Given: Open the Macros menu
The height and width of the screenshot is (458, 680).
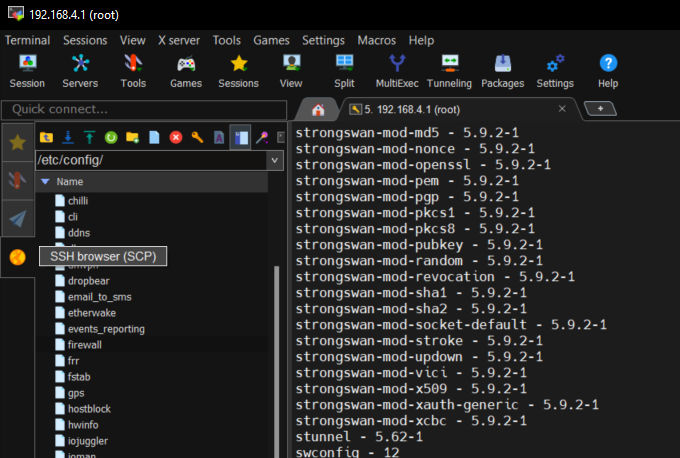Looking at the screenshot, I should point(377,40).
